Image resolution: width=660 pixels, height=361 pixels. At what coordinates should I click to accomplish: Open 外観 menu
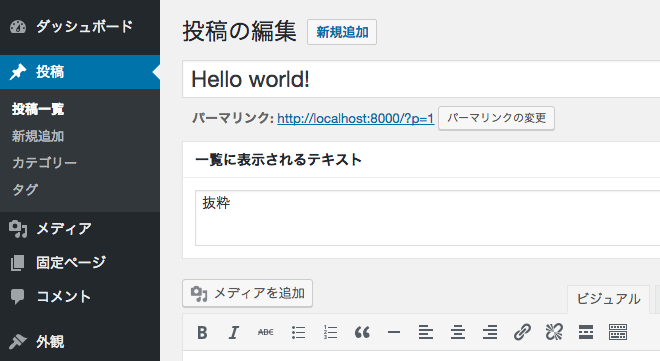[80, 342]
